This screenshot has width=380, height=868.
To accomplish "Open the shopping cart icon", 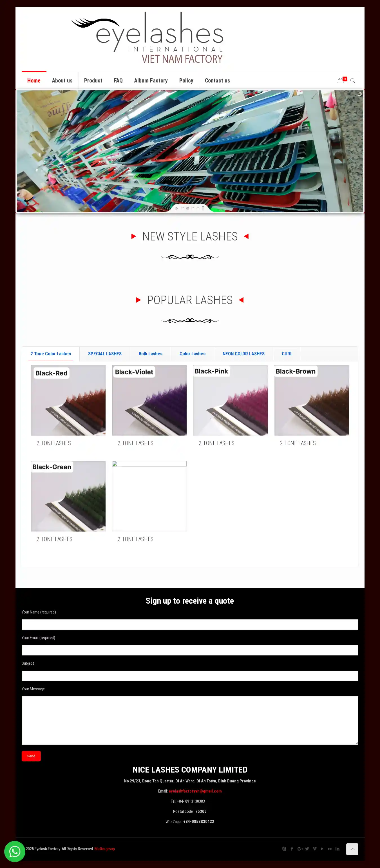I will 341,81.
